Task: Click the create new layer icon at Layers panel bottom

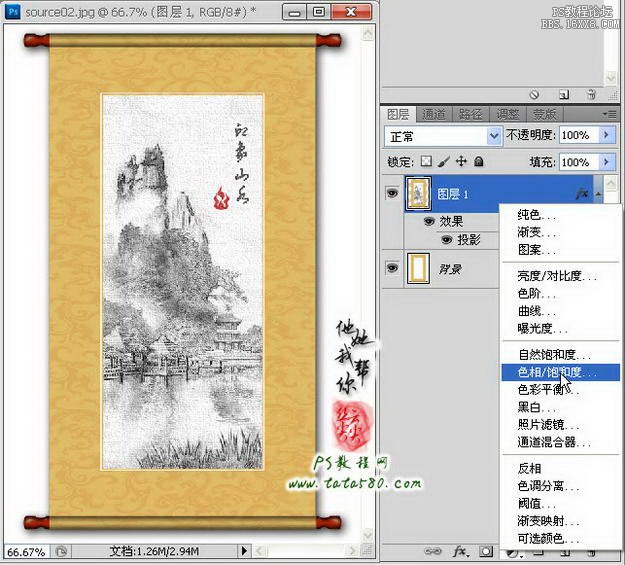Action: pyautogui.click(x=564, y=553)
